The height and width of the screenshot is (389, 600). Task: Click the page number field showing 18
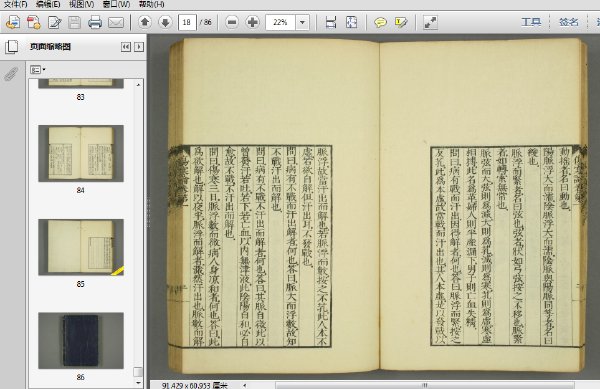(187, 22)
